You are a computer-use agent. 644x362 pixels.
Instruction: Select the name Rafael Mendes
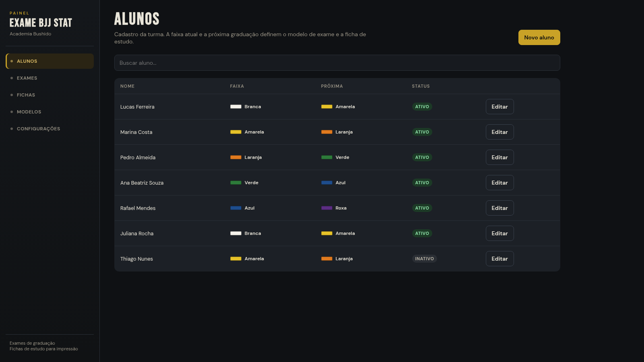pos(138,208)
